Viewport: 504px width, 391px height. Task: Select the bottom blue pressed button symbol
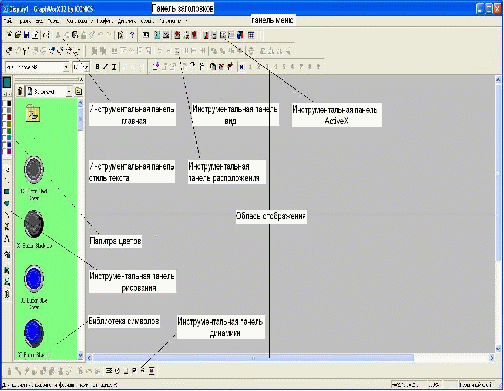(34, 333)
